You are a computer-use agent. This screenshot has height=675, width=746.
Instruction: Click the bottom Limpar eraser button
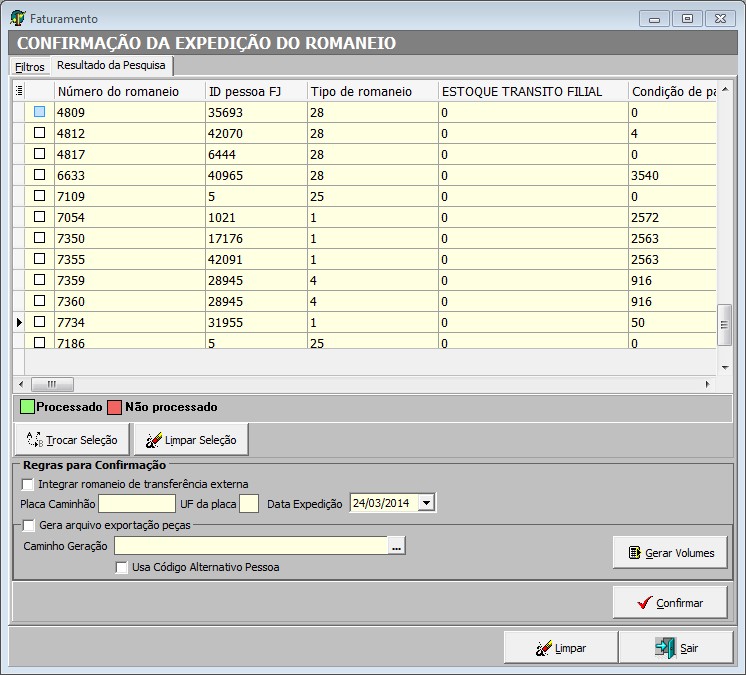pyautogui.click(x=560, y=648)
